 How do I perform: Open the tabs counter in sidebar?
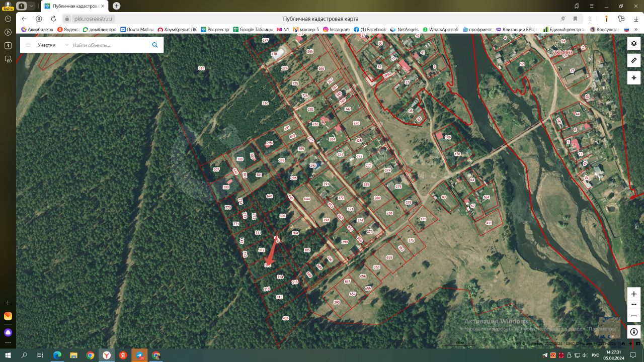click(8, 46)
